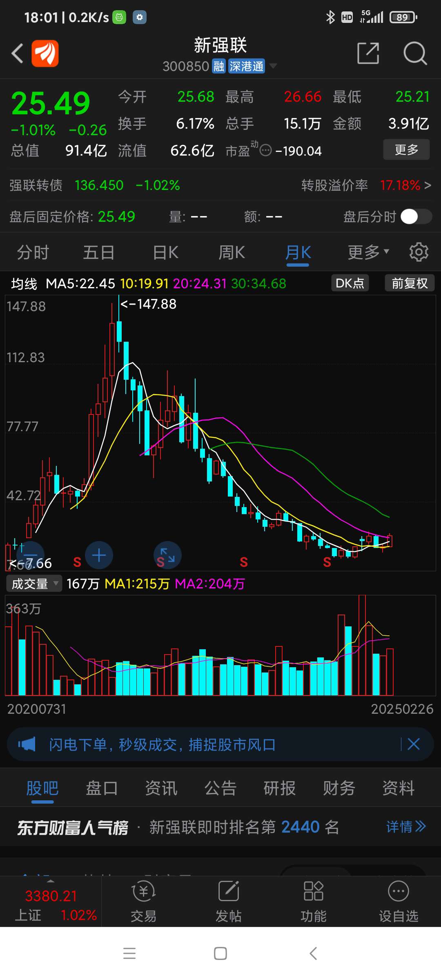
Task: Tap the 设自选 watchlist icon
Action: [399, 902]
